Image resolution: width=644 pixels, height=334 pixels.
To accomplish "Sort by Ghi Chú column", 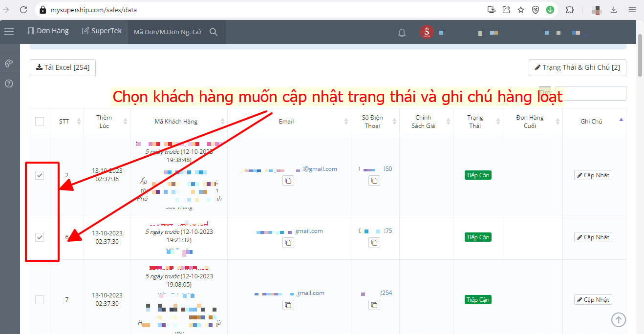I will pos(594,122).
